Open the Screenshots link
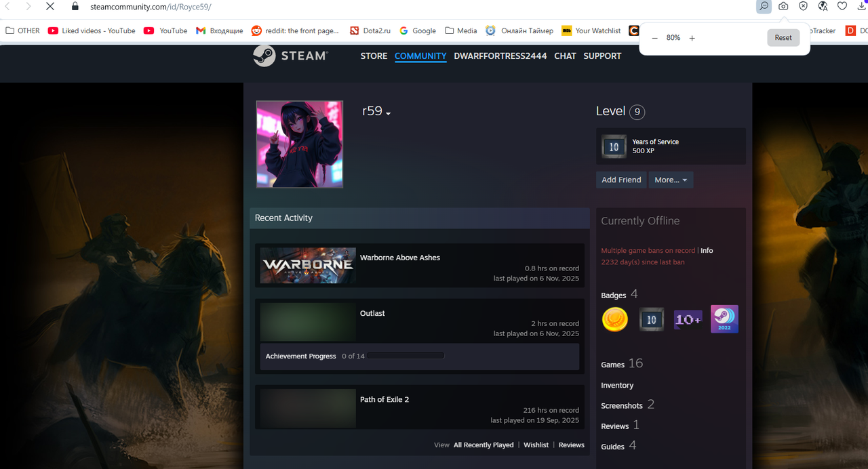This screenshot has height=469, width=868. tap(622, 406)
